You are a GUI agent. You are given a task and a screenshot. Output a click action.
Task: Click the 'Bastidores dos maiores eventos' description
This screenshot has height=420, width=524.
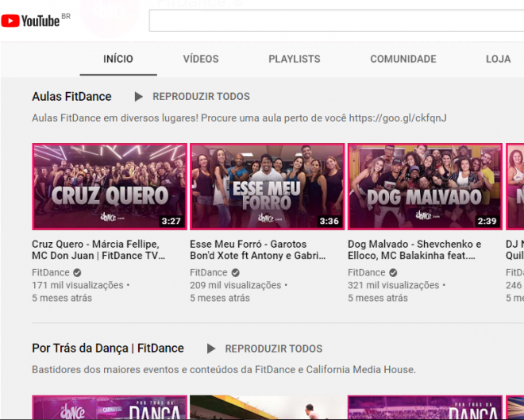224,370
